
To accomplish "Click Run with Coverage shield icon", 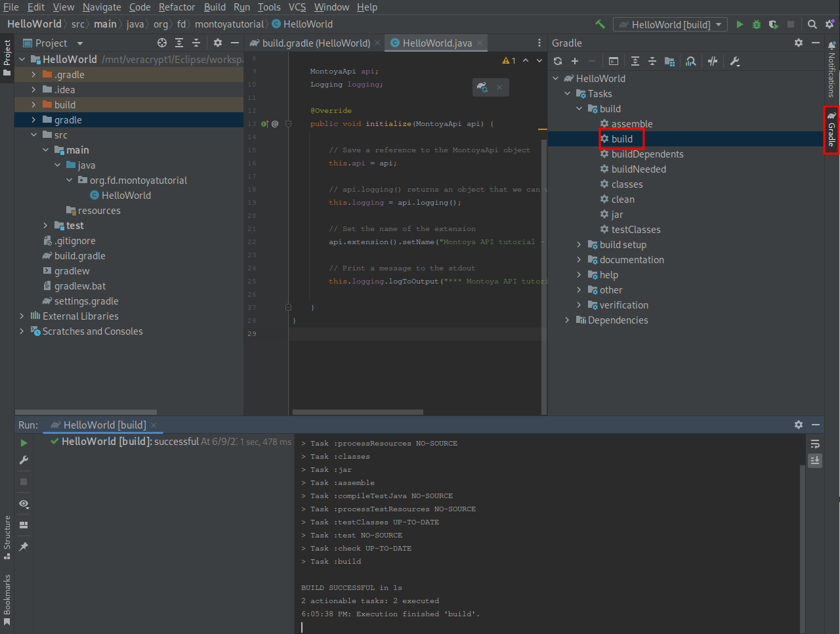I will (774, 24).
